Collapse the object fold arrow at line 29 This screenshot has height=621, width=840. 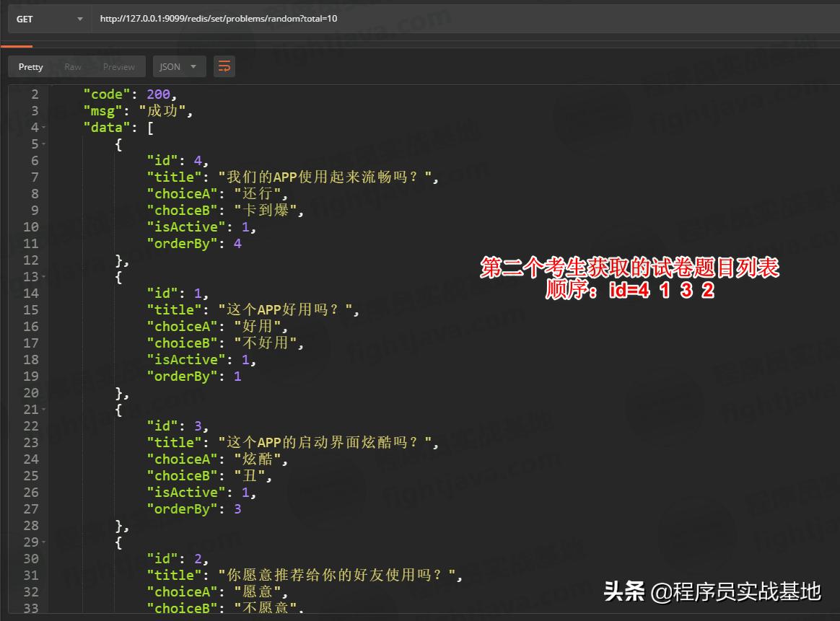click(43, 543)
